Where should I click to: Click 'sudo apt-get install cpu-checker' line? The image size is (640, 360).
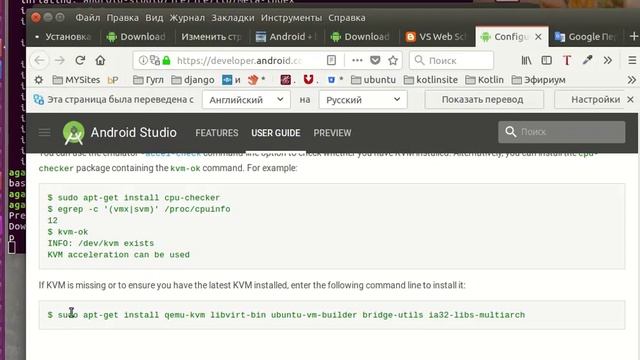(x=133, y=198)
